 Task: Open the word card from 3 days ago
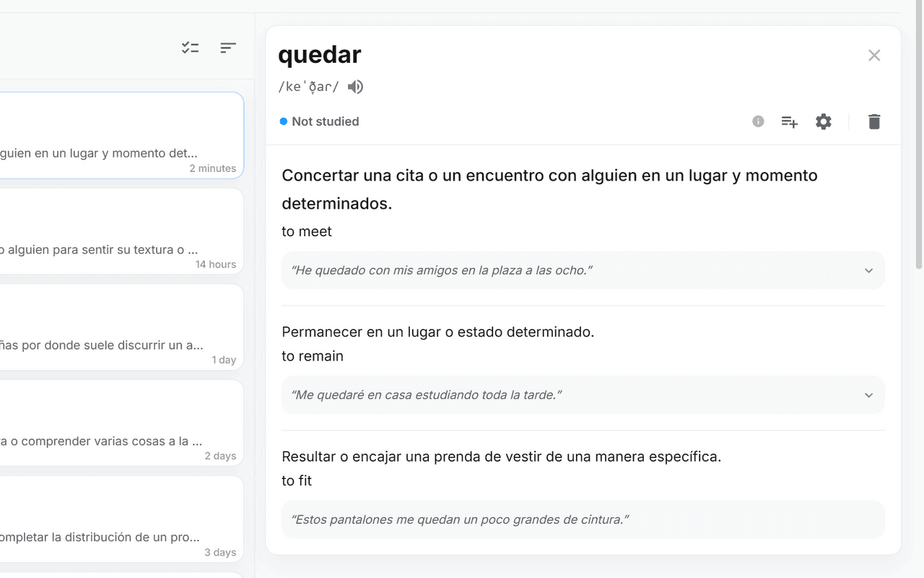coord(121,519)
